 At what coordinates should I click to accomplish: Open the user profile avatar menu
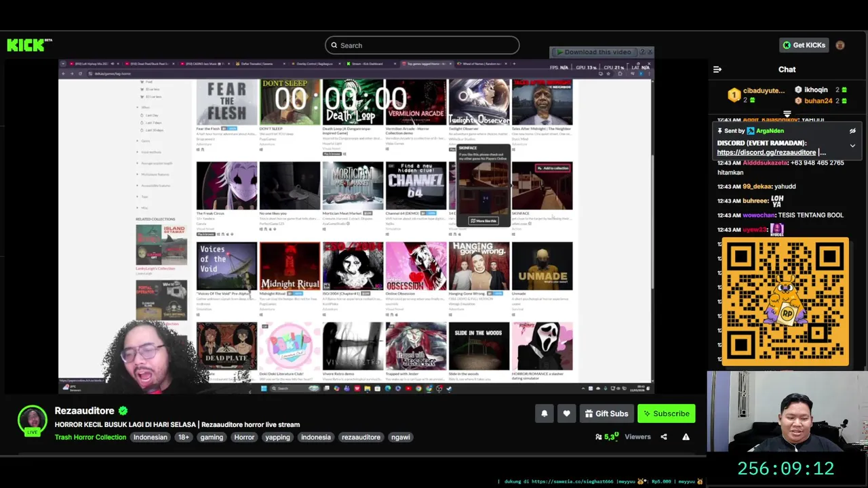[840, 45]
